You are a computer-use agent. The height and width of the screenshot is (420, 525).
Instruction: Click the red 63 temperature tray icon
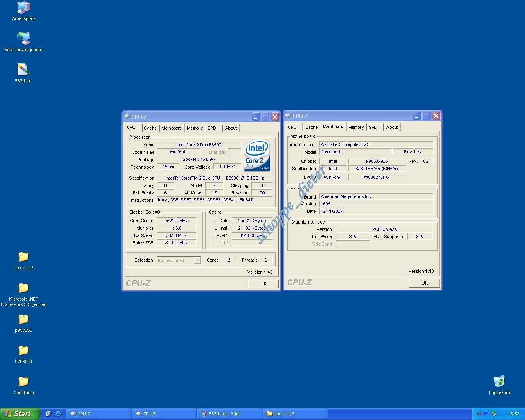[x=479, y=414]
